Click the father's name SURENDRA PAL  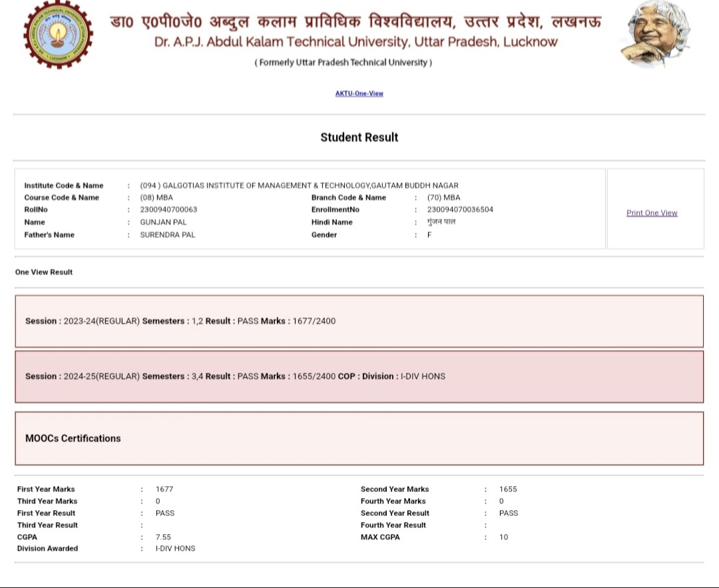(x=167, y=235)
